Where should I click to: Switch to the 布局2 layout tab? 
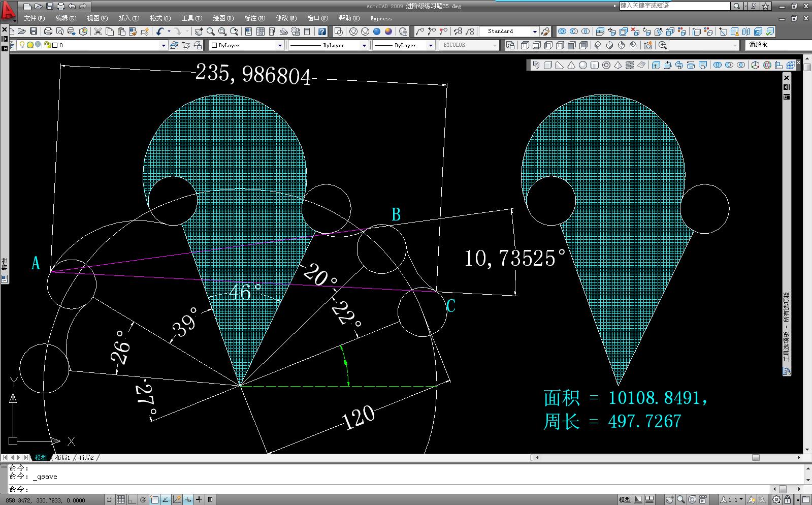click(x=86, y=458)
